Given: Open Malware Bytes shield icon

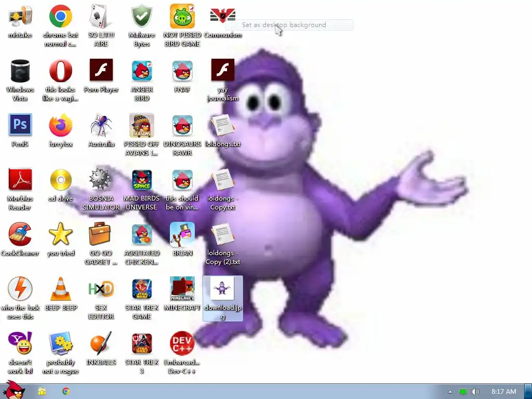Looking at the screenshot, I should (141, 16).
